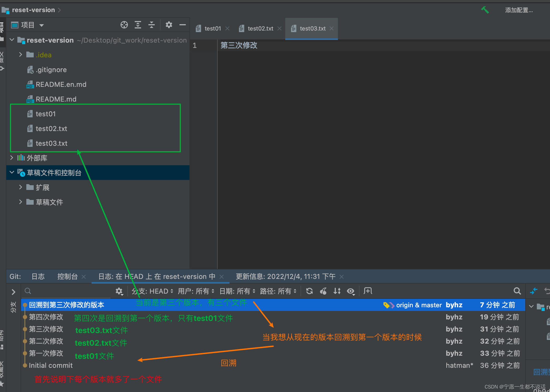Select the Initial commit row

[273, 365]
